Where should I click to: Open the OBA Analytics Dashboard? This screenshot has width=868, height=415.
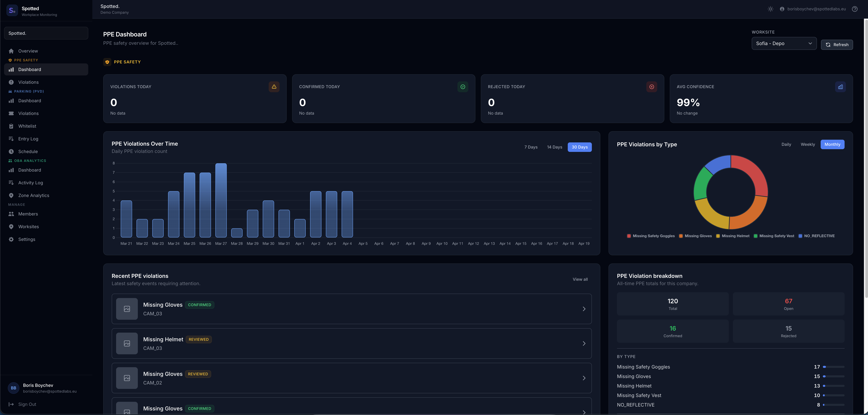[30, 170]
